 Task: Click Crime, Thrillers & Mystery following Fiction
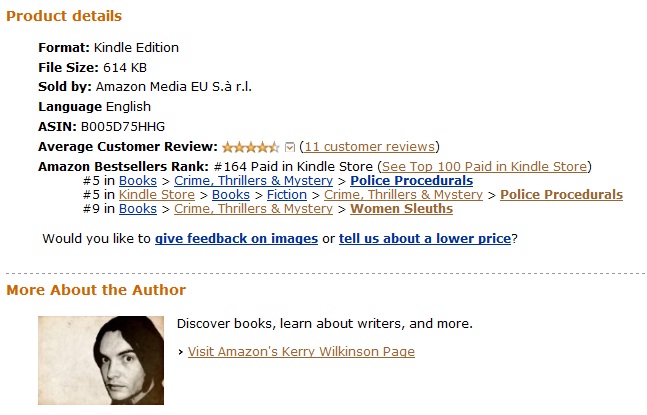403,195
